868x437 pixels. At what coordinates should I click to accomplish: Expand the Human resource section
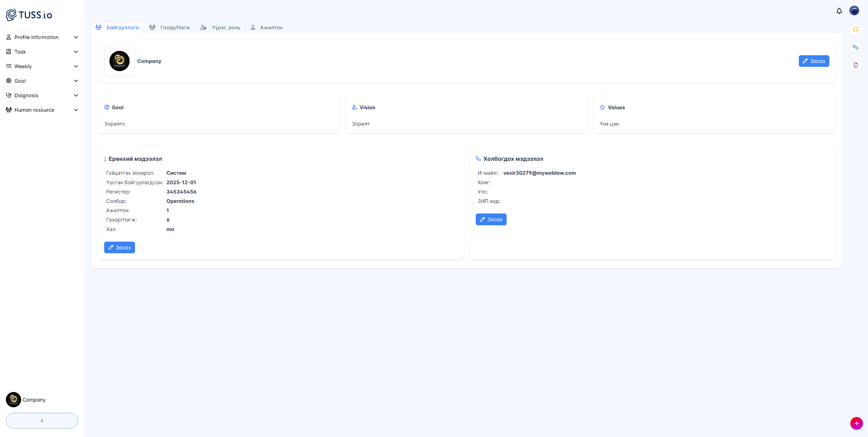click(x=42, y=110)
